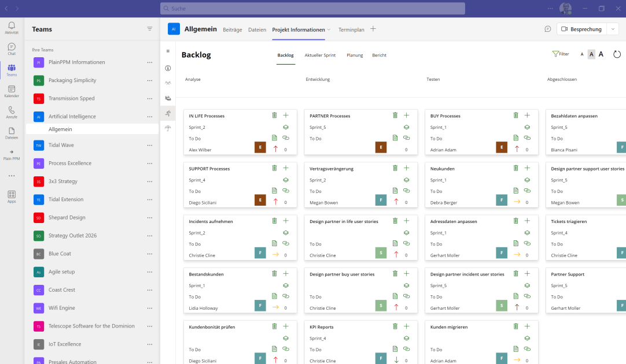This screenshot has height=364, width=626.
Task: Click the brown E badge on IN LIFE Processes
Action: (260, 147)
